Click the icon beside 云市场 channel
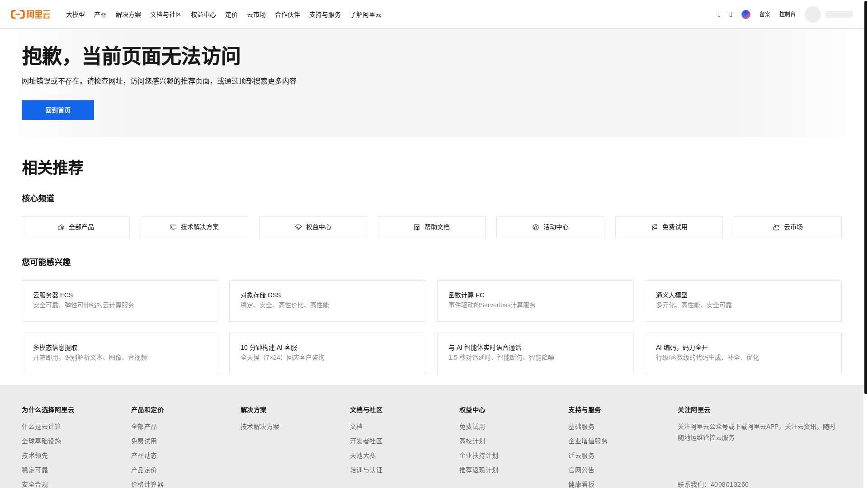 (x=776, y=227)
